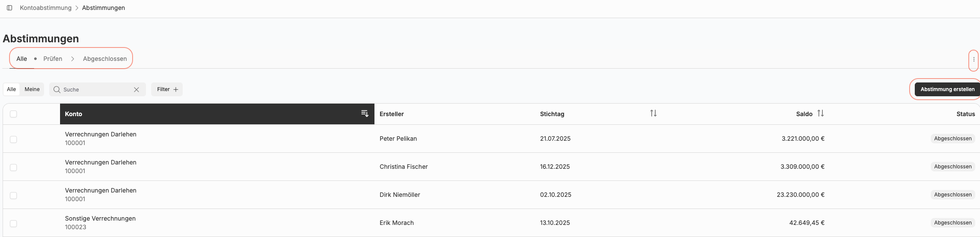Open the three-dot more options menu

pyautogui.click(x=974, y=60)
